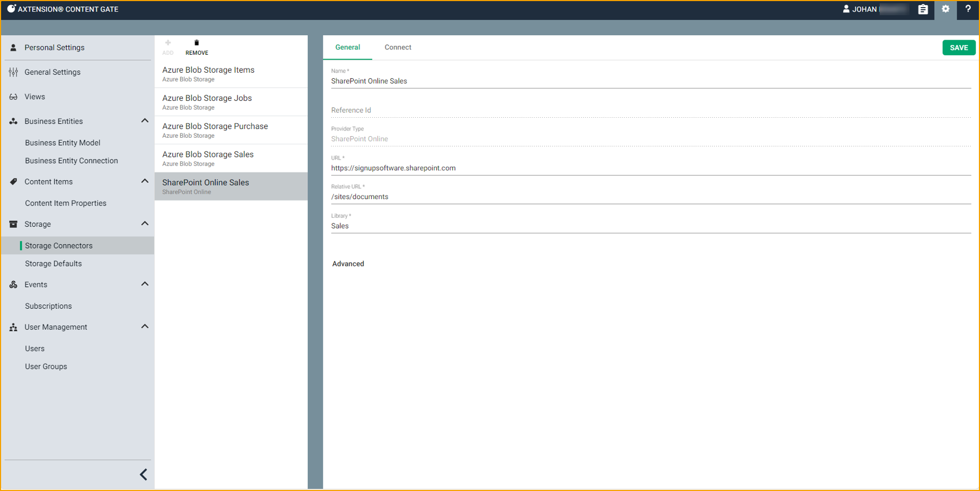Open Subscriptions under Events
The width and height of the screenshot is (980, 491).
tap(48, 306)
